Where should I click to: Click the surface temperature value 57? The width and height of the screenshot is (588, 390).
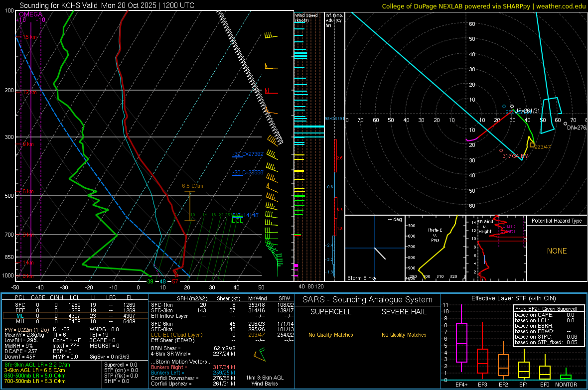pyautogui.click(x=175, y=281)
